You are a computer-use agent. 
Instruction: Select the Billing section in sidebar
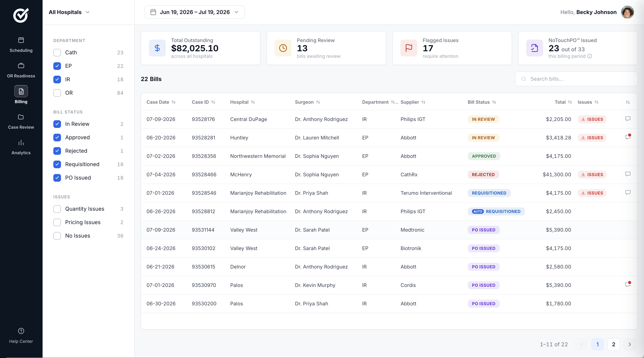point(21,95)
